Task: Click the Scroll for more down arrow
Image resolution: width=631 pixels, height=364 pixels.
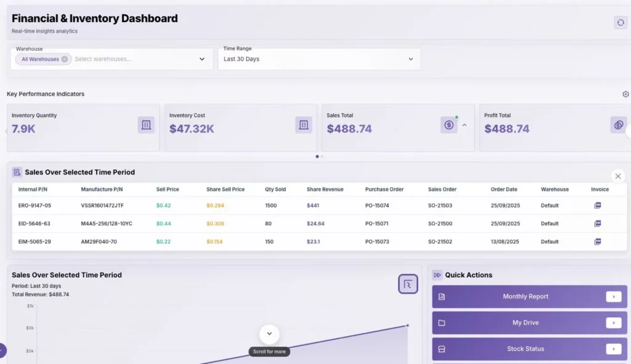Action: (269, 334)
